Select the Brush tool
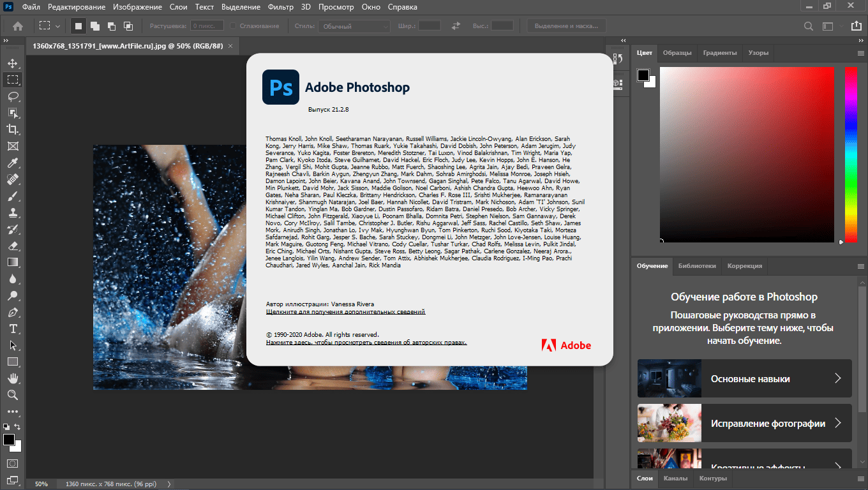868x490 pixels. click(13, 196)
